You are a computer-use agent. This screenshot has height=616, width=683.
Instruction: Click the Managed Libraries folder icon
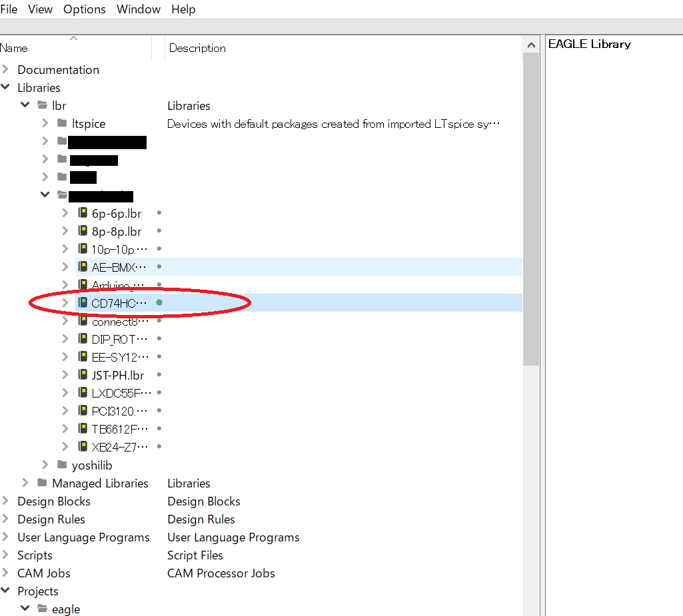pyautogui.click(x=42, y=482)
